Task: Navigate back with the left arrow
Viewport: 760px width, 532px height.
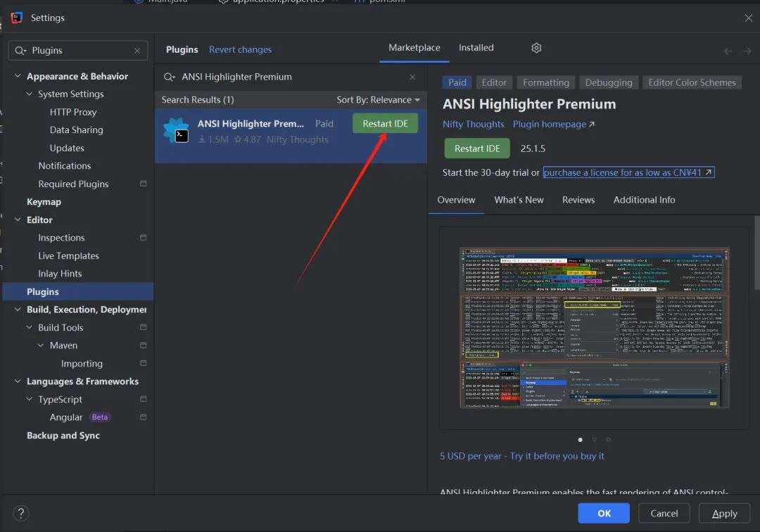Action: pyautogui.click(x=728, y=51)
